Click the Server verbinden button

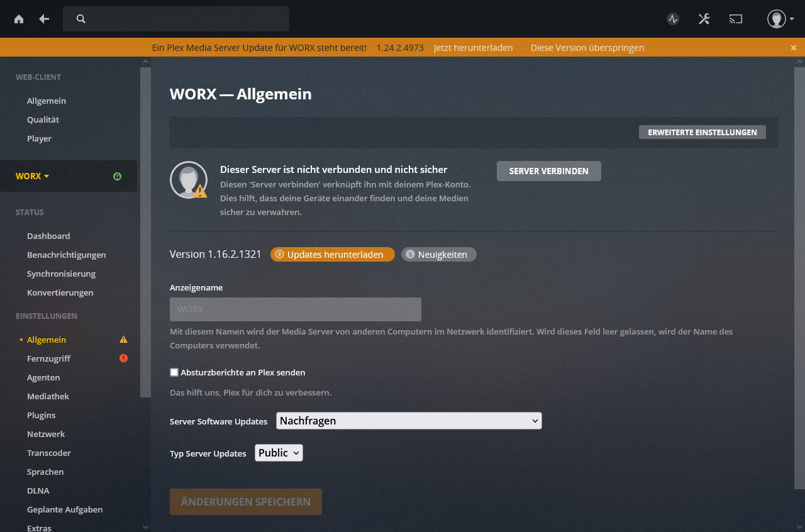click(549, 171)
